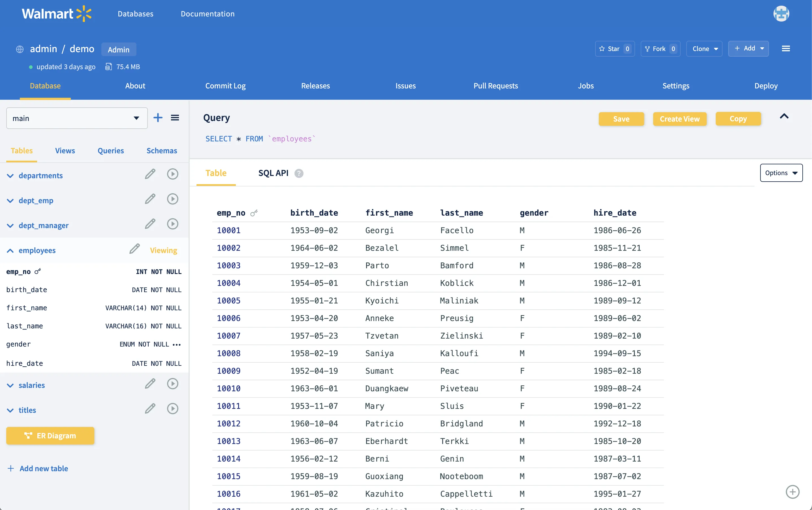The width and height of the screenshot is (812, 510).
Task: Switch to the Commit Log tab
Action: [x=225, y=86]
